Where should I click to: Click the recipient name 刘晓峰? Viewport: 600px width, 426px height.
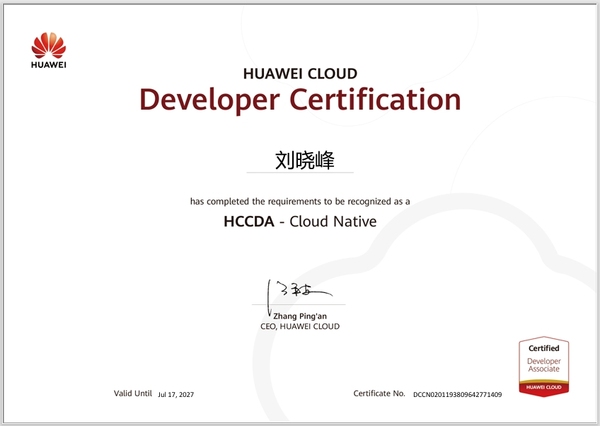click(x=305, y=160)
